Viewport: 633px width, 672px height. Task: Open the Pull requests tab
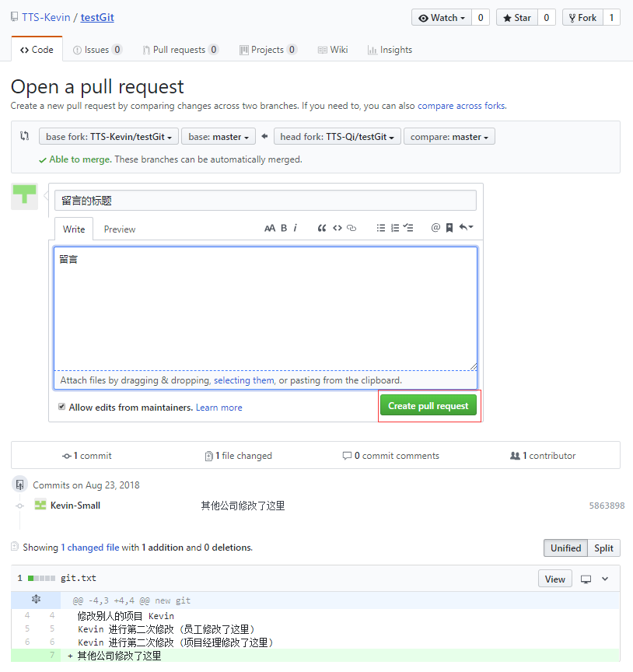[180, 50]
